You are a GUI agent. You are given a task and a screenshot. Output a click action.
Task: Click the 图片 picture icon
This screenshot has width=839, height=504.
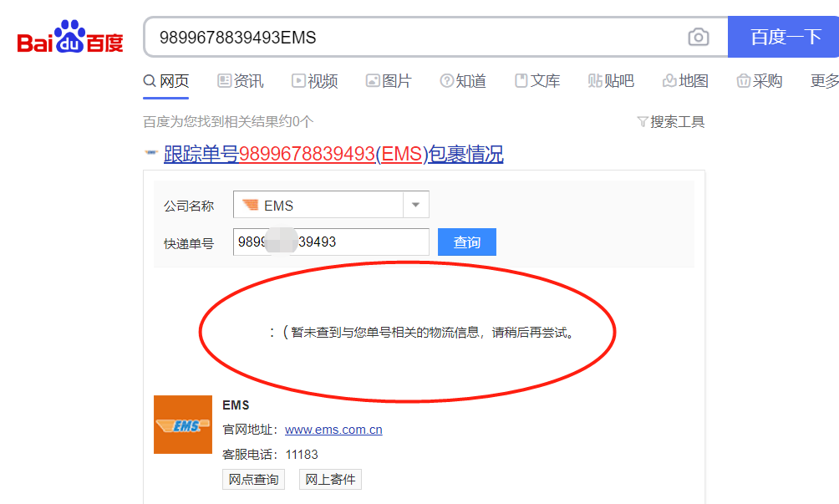coord(373,81)
